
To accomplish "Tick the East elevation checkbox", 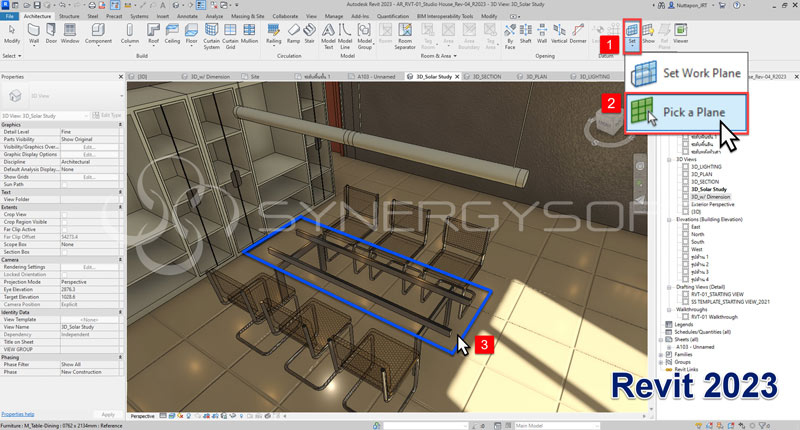I will tap(685, 227).
